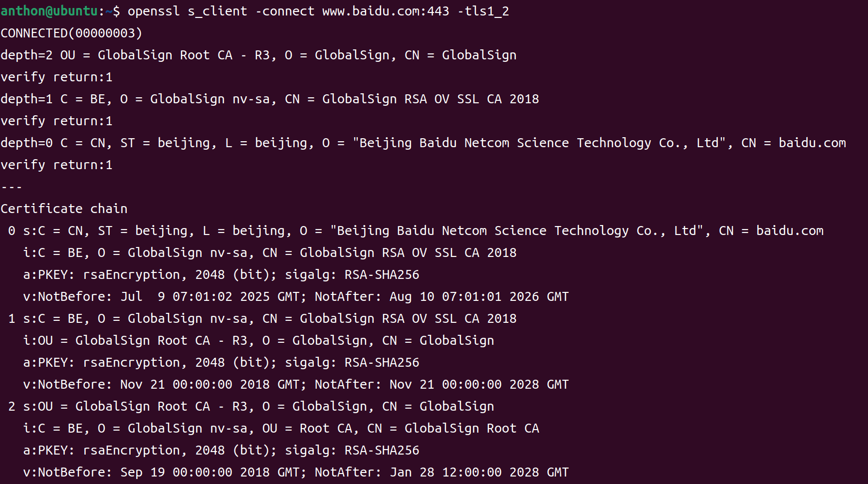Screen dimensions: 868x484
Task: Click verify return:1 directly below depth=2
Action: (x=56, y=77)
